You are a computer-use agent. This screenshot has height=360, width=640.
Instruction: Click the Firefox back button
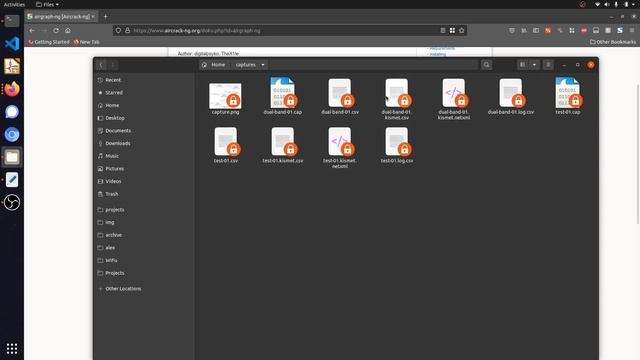(x=32, y=31)
